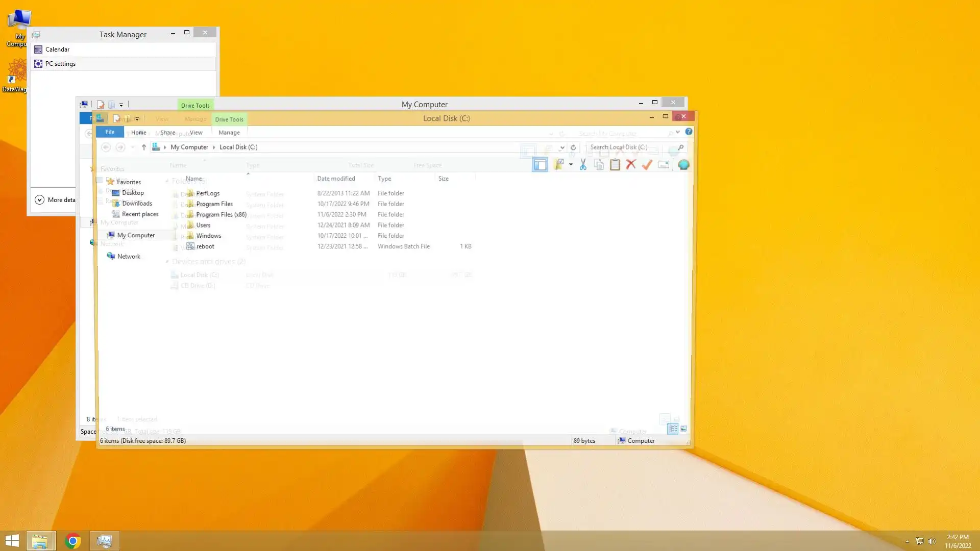Toggle the navigation pane layout button
This screenshot has height=551, width=980.
click(x=540, y=165)
